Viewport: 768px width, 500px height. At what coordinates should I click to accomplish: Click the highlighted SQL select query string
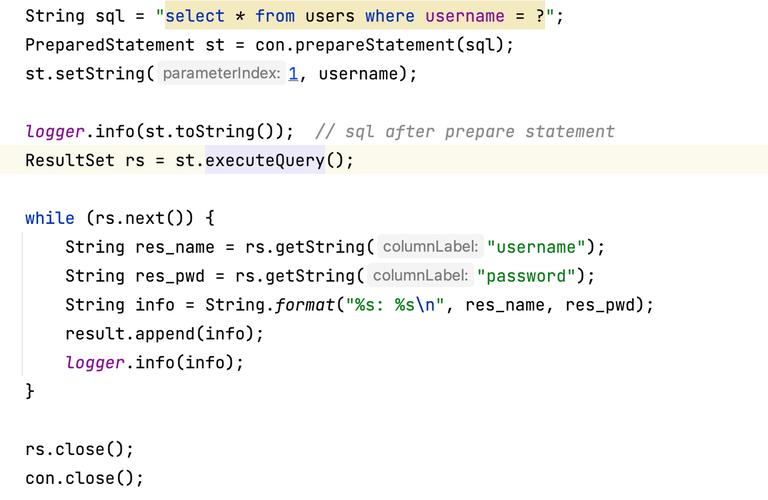click(x=355, y=16)
